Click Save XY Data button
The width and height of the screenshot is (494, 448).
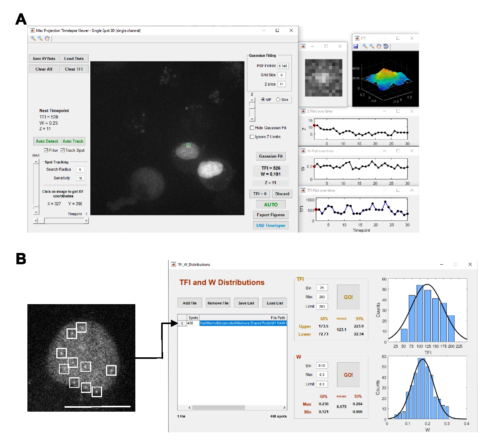pos(44,59)
